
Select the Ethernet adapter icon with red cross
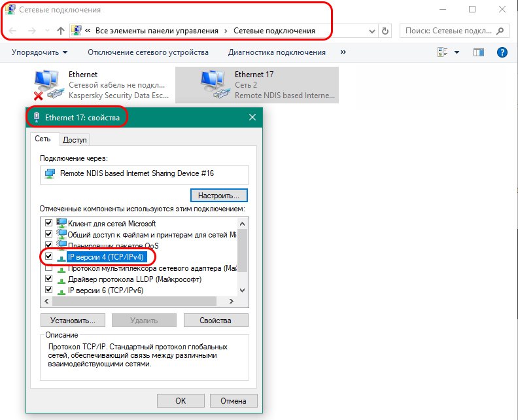48,84
